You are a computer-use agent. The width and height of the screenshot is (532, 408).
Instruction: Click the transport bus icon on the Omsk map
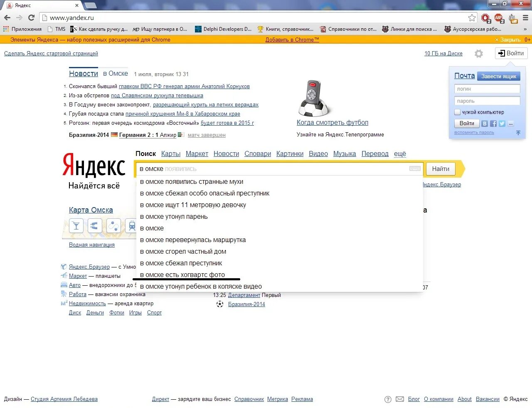click(131, 226)
